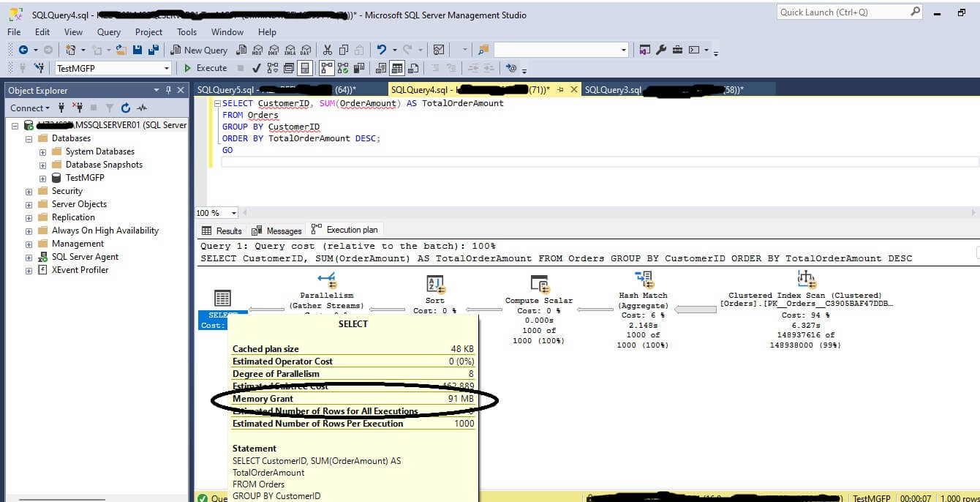Viewport: 980px width, 502px height.
Task: Click the wrench Properties icon in toolbar
Action: pyautogui.click(x=661, y=50)
